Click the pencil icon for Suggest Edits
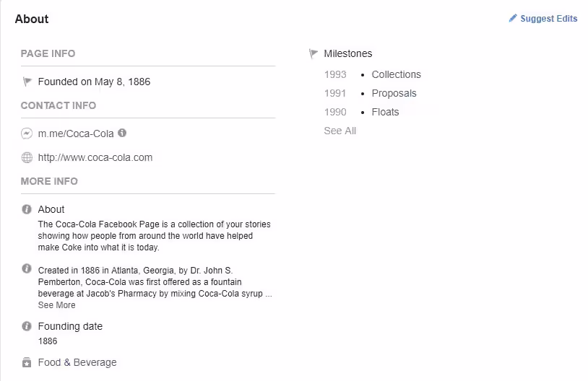Screen dimensions: 588x381 pyautogui.click(x=513, y=18)
